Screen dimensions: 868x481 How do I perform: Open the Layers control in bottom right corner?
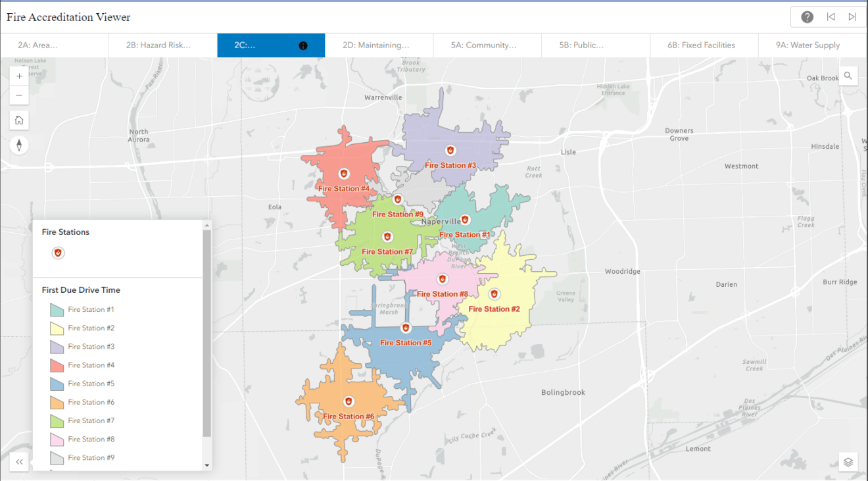(x=848, y=461)
